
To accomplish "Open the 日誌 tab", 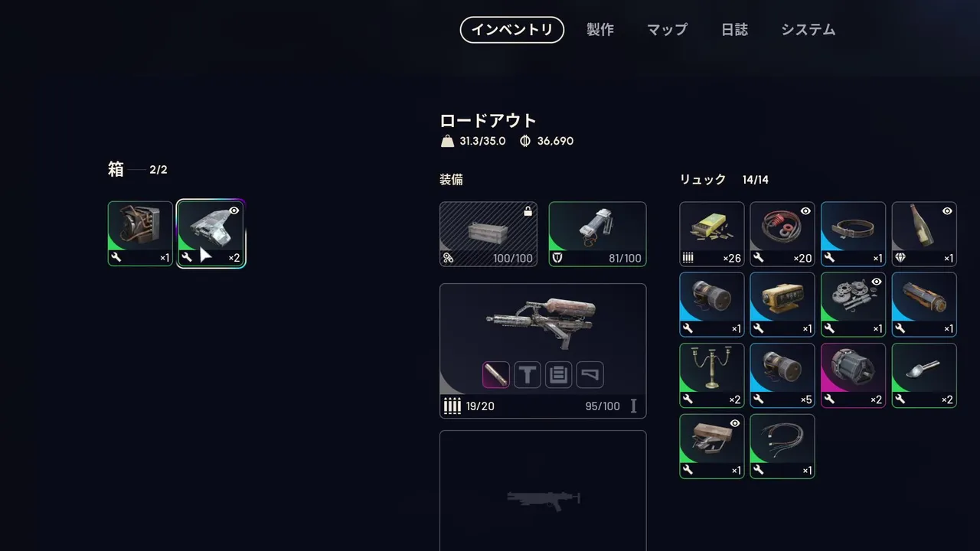I will (734, 30).
